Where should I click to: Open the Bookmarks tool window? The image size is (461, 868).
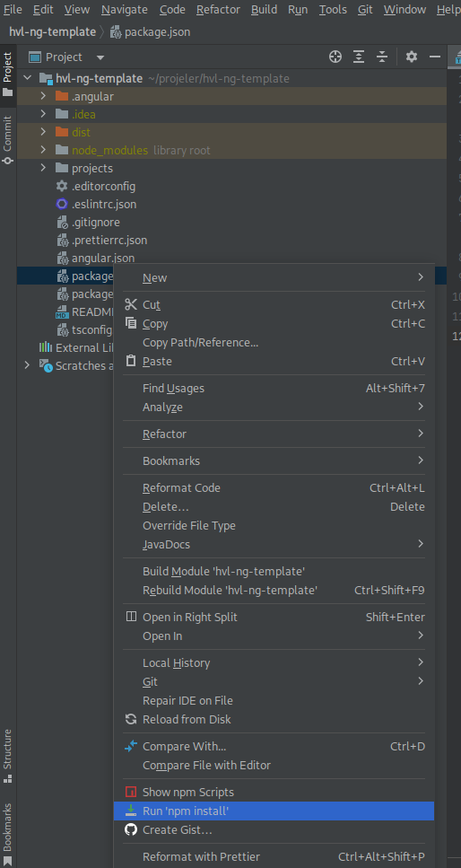pyautogui.click(x=8, y=834)
